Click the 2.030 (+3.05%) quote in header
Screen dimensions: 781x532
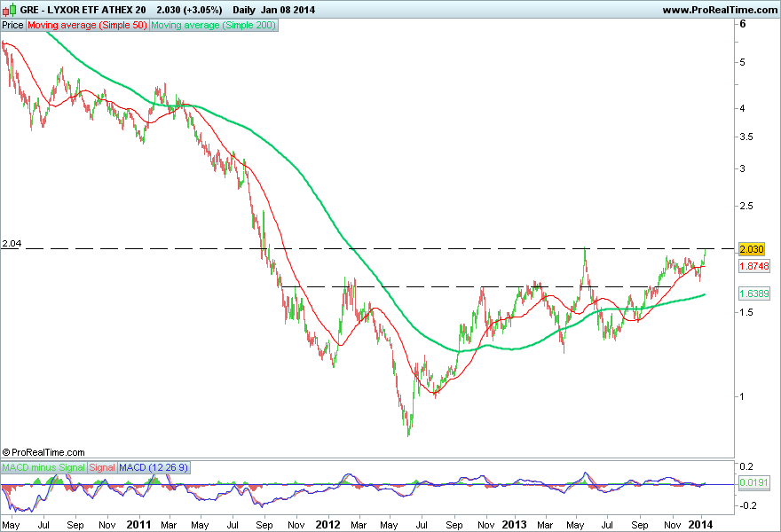[189, 10]
